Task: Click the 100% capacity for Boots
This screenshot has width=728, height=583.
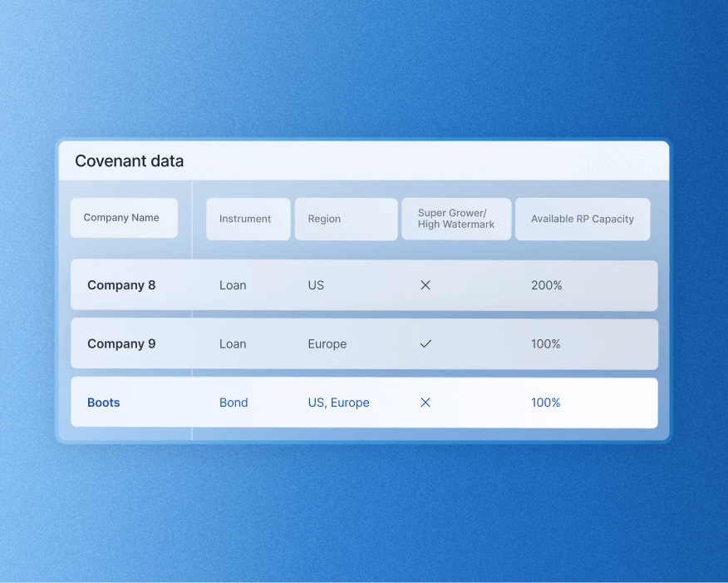Action: pyautogui.click(x=545, y=403)
